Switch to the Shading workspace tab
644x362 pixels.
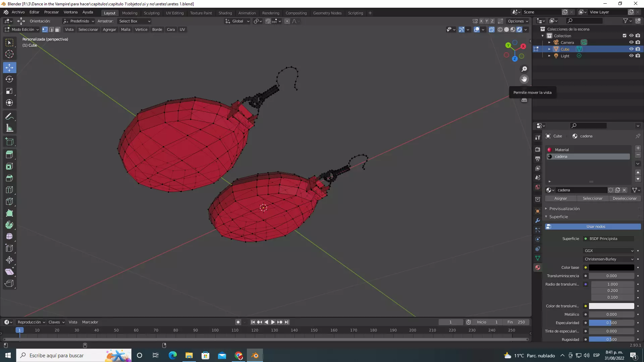[225, 13]
